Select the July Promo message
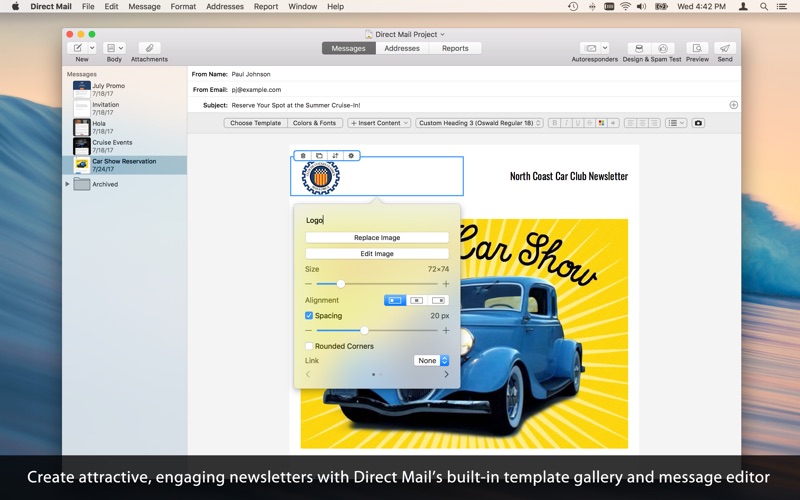The height and width of the screenshot is (500, 800). pos(125,89)
